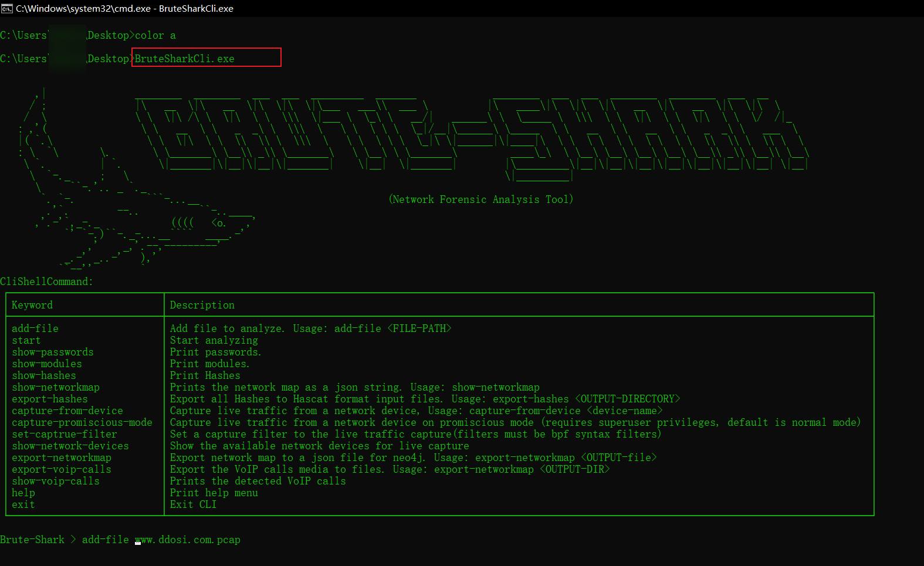Click the 'Description' column header

coord(202,305)
